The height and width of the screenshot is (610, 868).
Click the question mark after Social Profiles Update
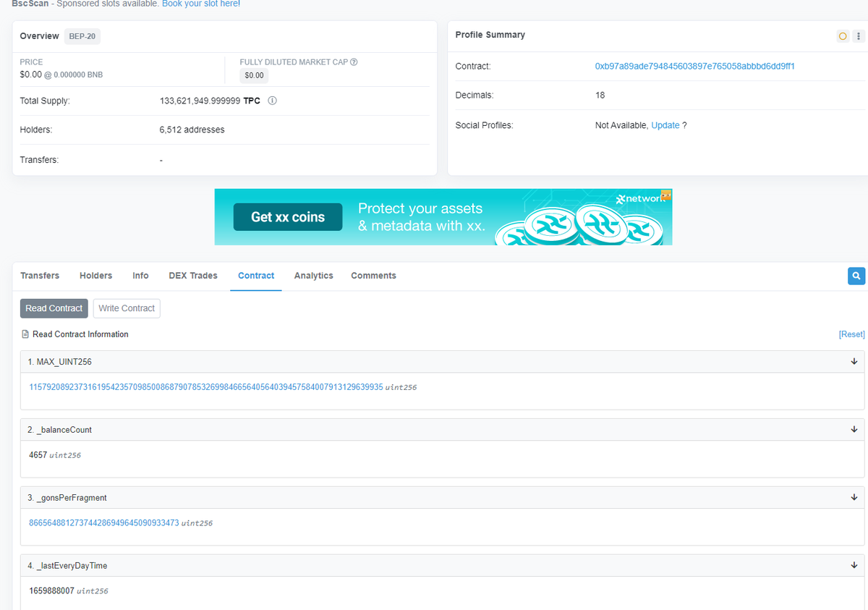point(684,124)
